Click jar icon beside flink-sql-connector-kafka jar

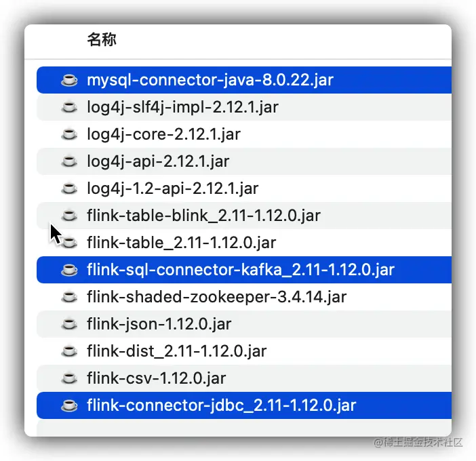point(69,270)
